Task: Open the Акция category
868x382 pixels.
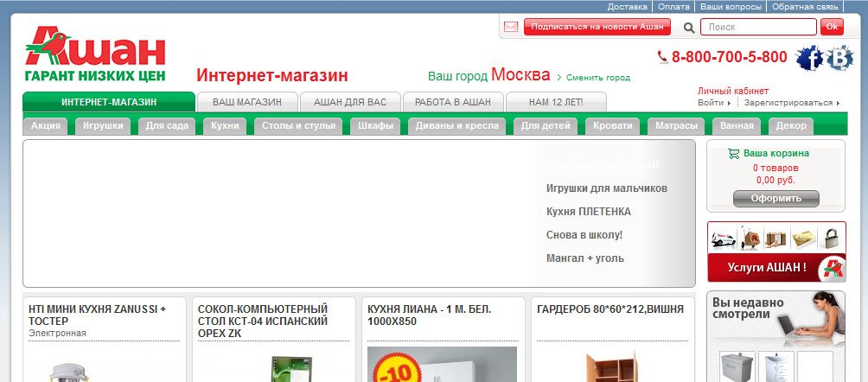Action: click(x=46, y=125)
